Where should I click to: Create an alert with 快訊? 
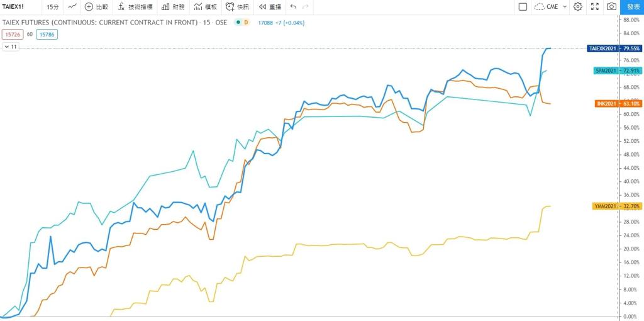[237, 6]
